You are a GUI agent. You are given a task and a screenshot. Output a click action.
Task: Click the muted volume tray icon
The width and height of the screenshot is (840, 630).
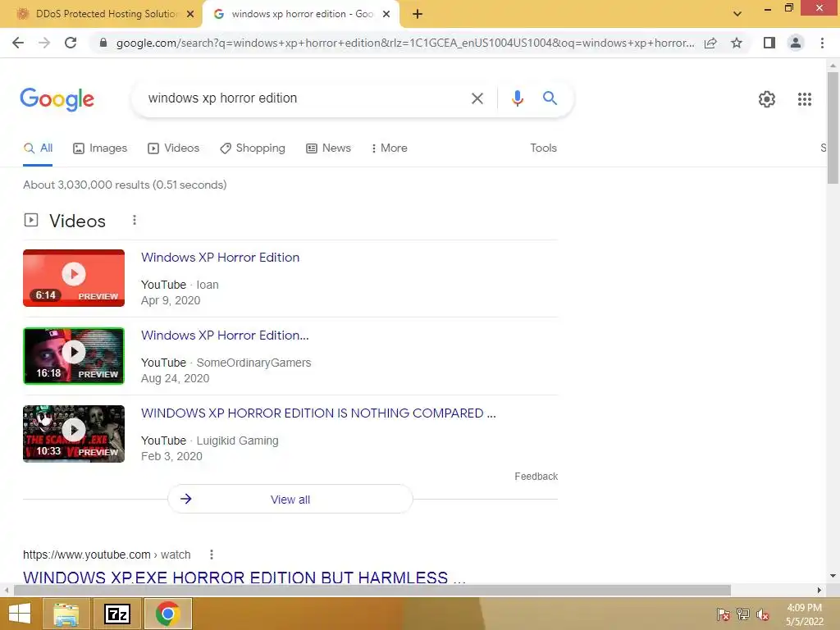pyautogui.click(x=763, y=614)
